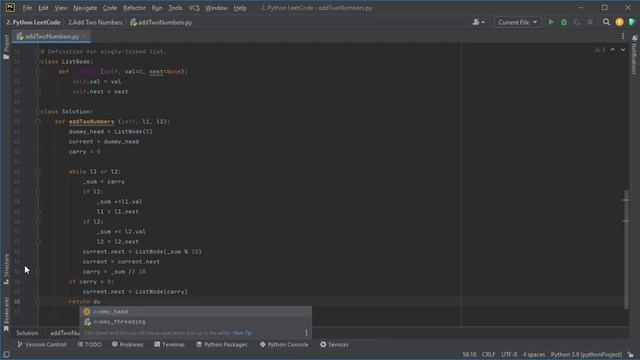Collapse the Solution class fold marker
Viewport: 640px width, 360px height.
38,111
